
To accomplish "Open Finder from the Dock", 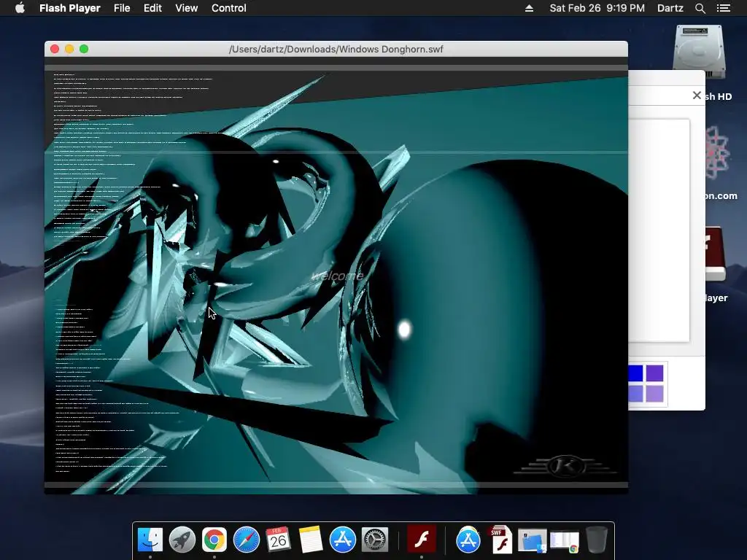I will coord(150,540).
